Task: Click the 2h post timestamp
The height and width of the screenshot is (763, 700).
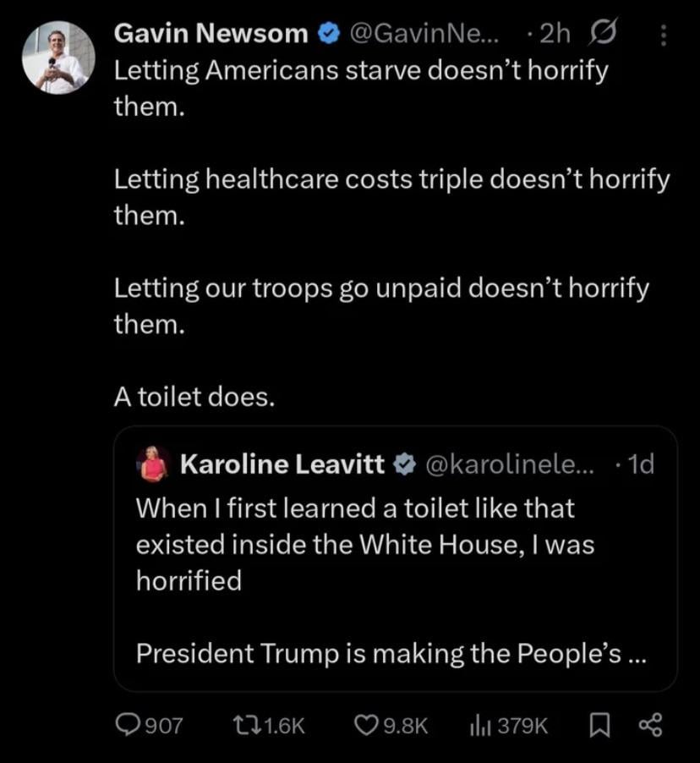Action: (x=554, y=34)
